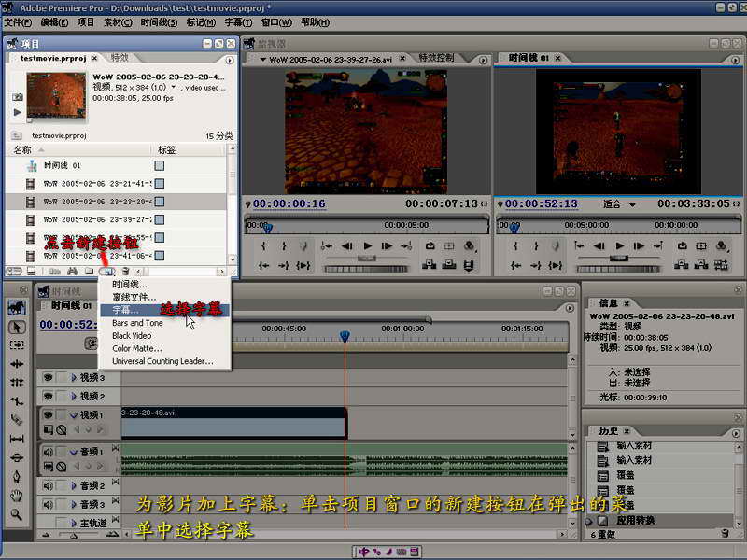The image size is (747, 560).
Task: Overwrite source clip onto the timeline
Action: pos(449,265)
